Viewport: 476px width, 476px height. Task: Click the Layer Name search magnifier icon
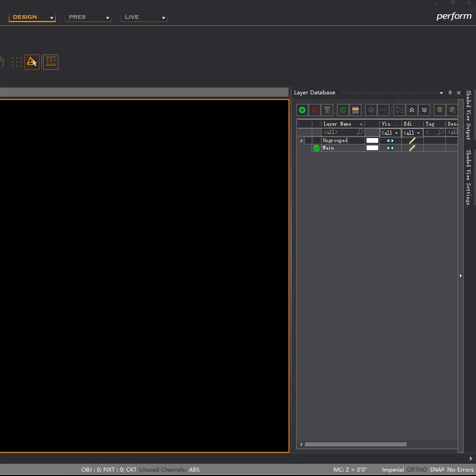[x=359, y=131]
